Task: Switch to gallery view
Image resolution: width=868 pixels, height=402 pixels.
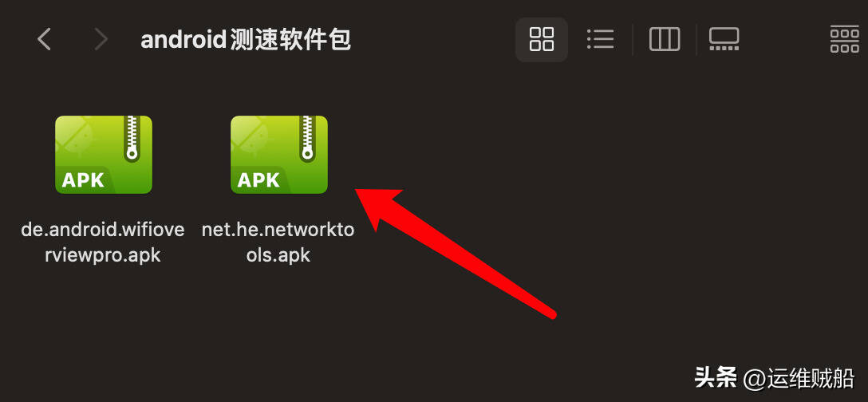Action: pyautogui.click(x=724, y=39)
